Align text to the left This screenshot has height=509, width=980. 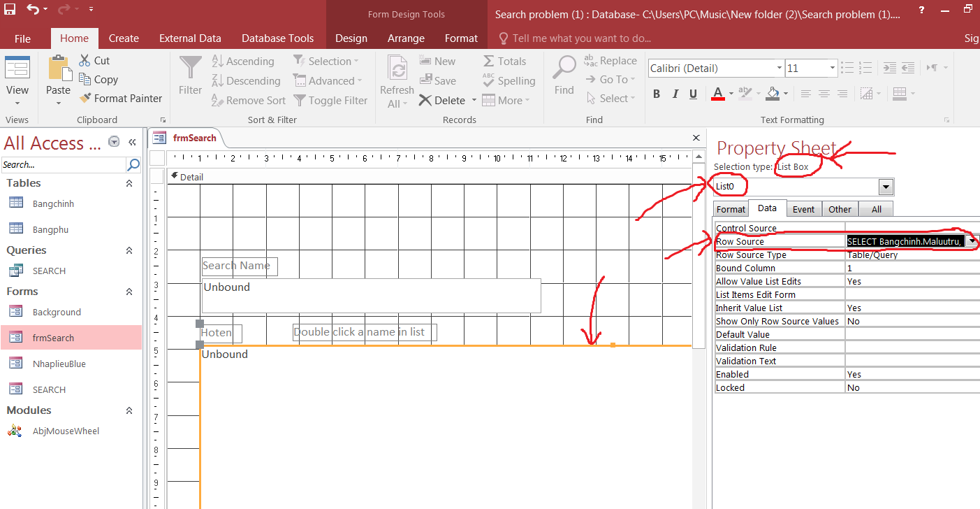click(x=806, y=94)
